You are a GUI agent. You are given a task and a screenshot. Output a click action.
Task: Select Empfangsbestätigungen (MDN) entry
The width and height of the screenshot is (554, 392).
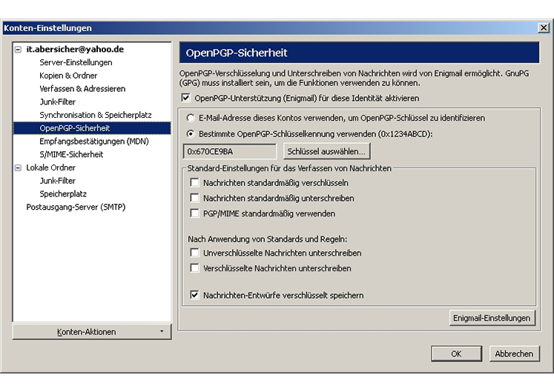point(94,141)
